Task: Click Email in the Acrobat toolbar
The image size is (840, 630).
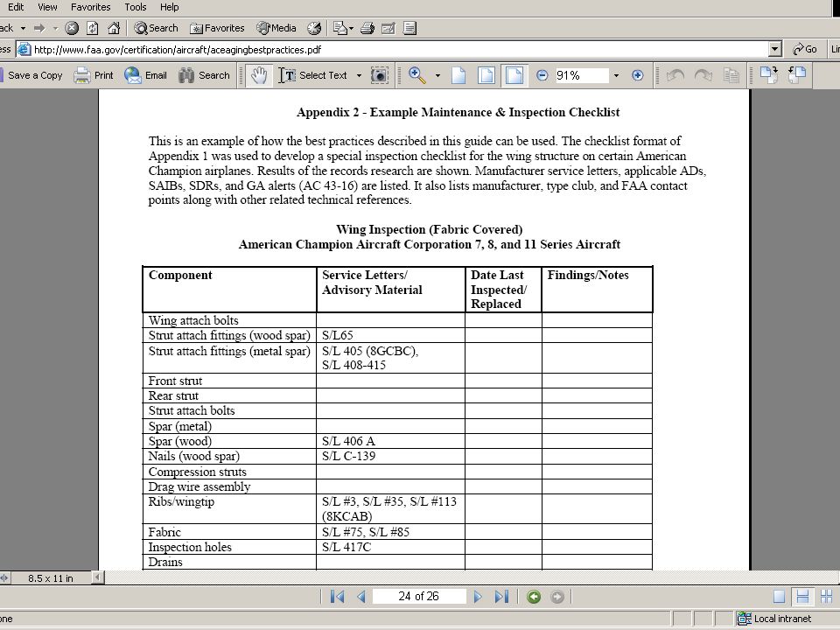Action: click(146, 75)
